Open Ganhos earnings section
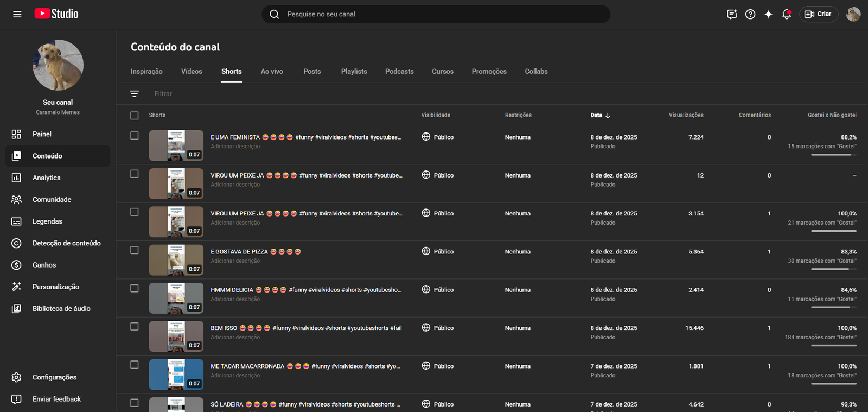The width and height of the screenshot is (868, 412). coord(44,265)
